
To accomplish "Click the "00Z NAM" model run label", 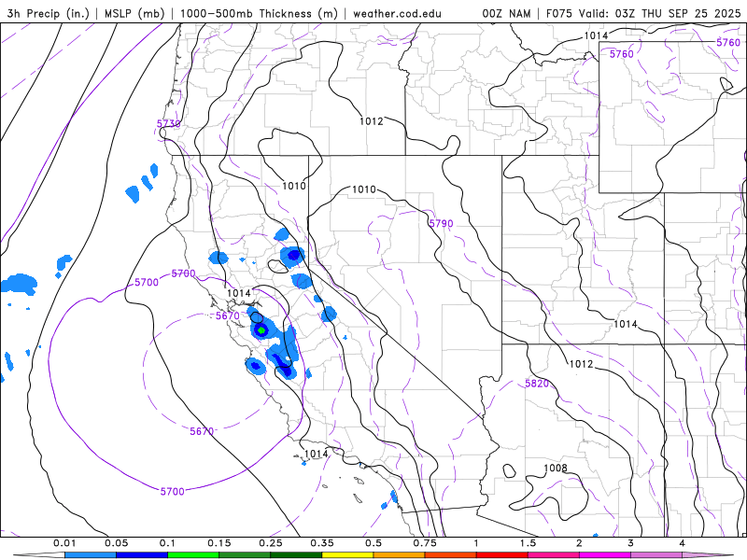I will click(x=506, y=13).
